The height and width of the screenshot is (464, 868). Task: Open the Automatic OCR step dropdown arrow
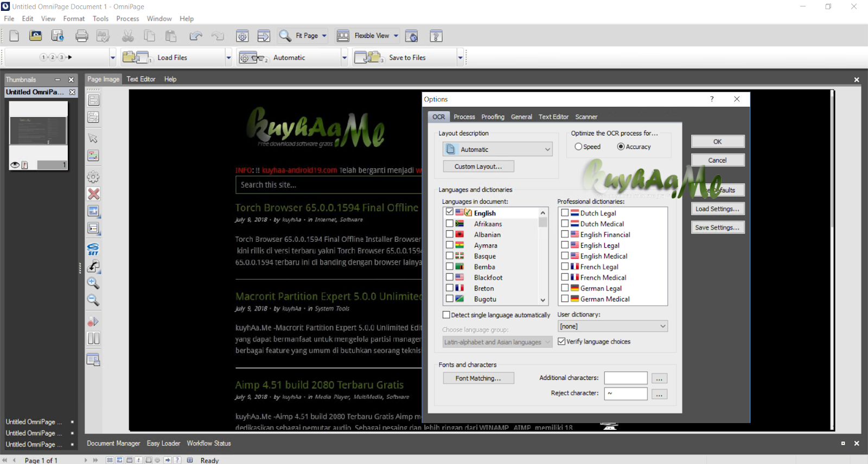coord(344,57)
